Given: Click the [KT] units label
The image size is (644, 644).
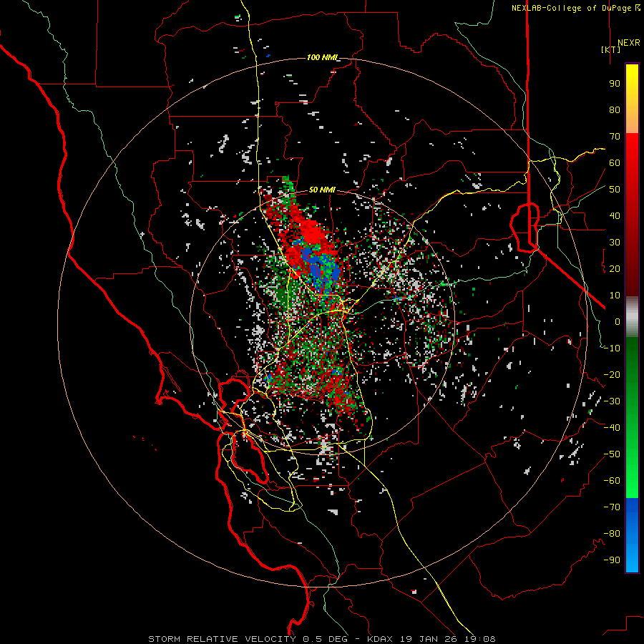Looking at the screenshot, I should [611, 49].
